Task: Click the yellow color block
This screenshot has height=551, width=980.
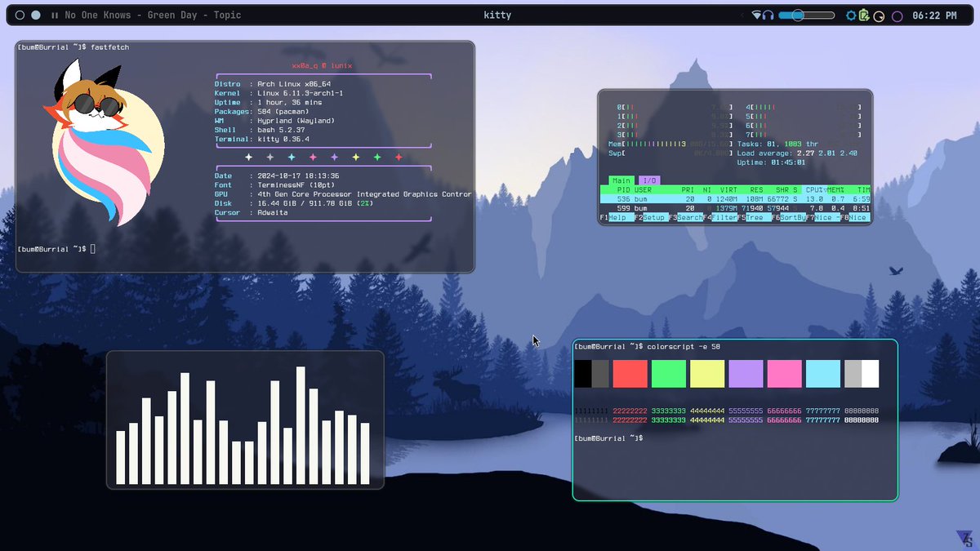Action: click(x=707, y=374)
